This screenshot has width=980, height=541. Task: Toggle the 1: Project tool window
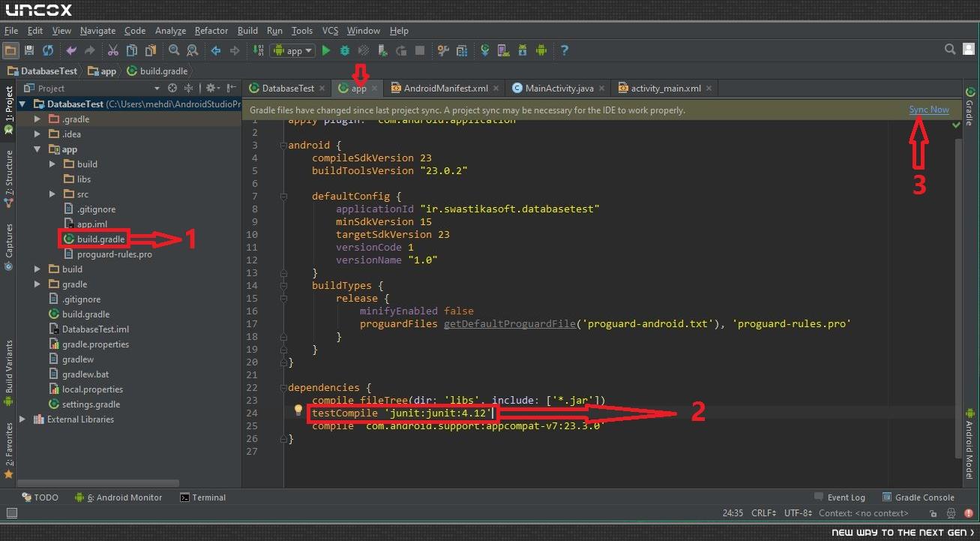8,111
